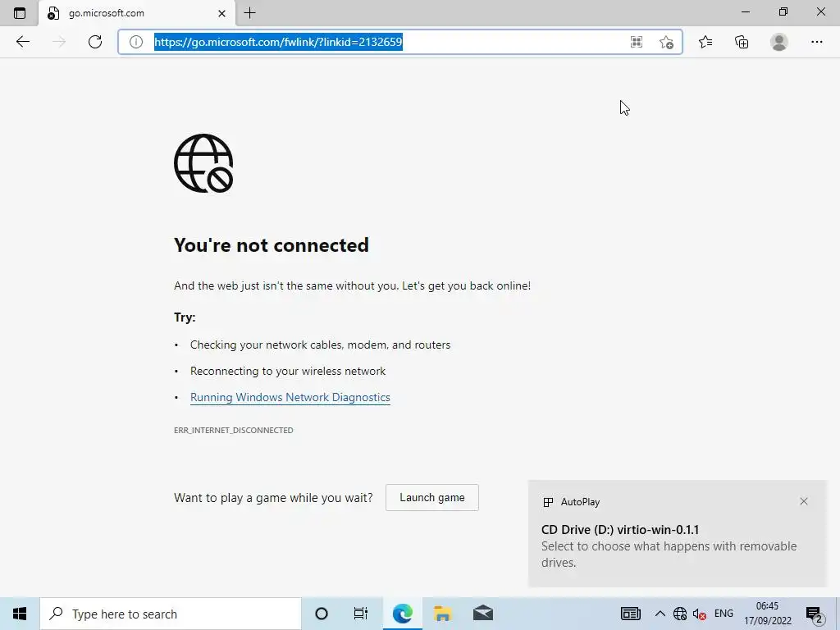The image size is (840, 630).
Task: Open network status tray icon
Action: click(680, 614)
